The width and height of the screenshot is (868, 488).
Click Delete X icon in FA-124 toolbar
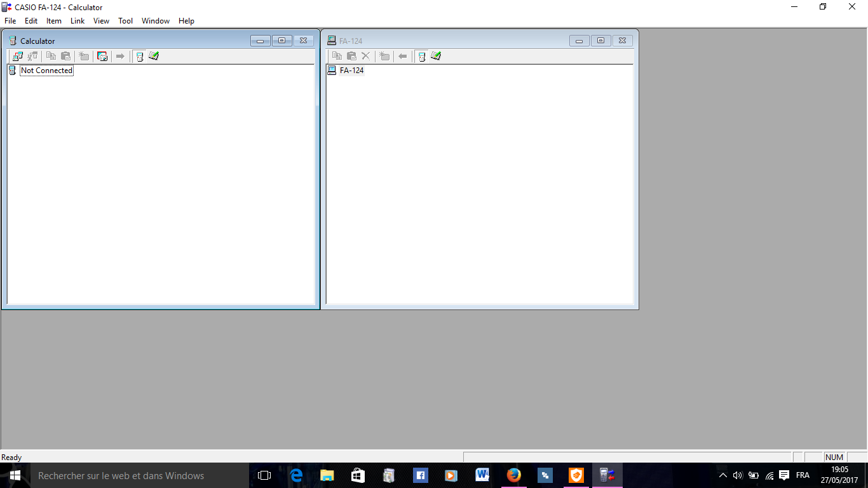coord(365,57)
